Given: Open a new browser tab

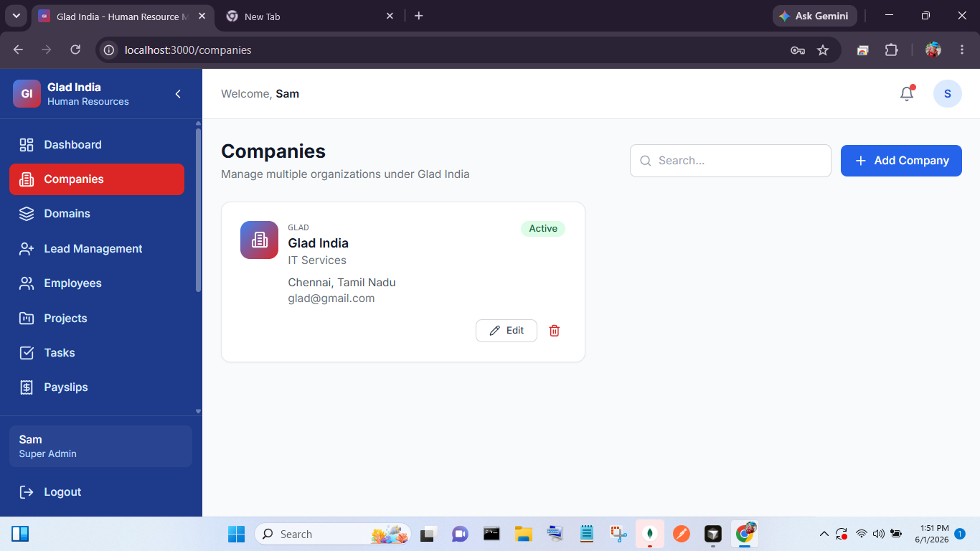Looking at the screenshot, I should (419, 16).
